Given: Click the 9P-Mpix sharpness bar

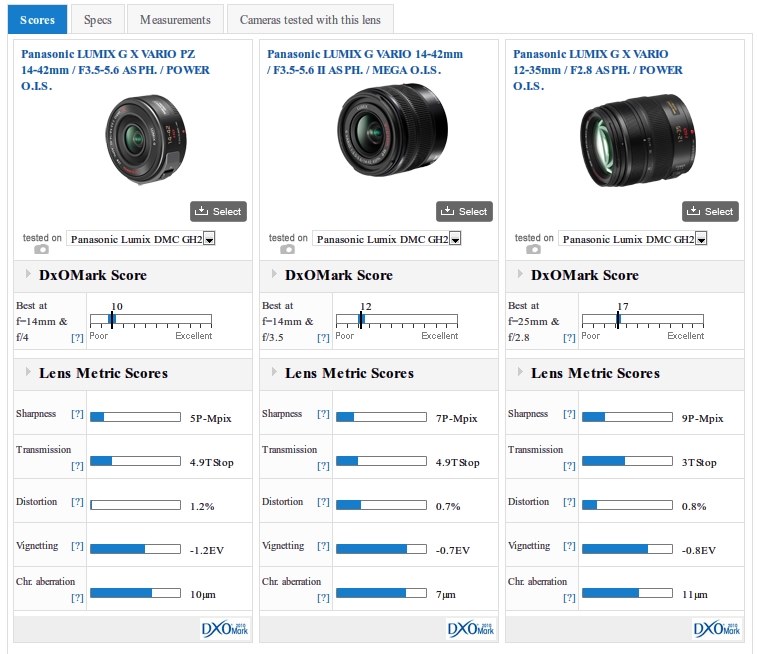Looking at the screenshot, I should coord(627,417).
